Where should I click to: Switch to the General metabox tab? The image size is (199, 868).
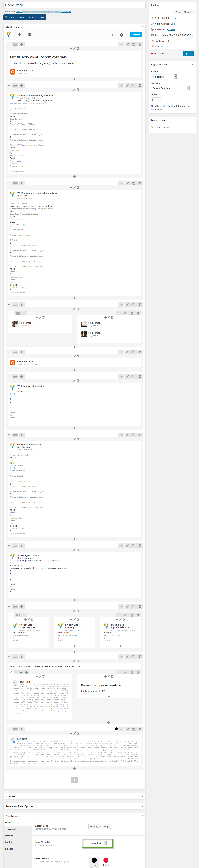18,823
